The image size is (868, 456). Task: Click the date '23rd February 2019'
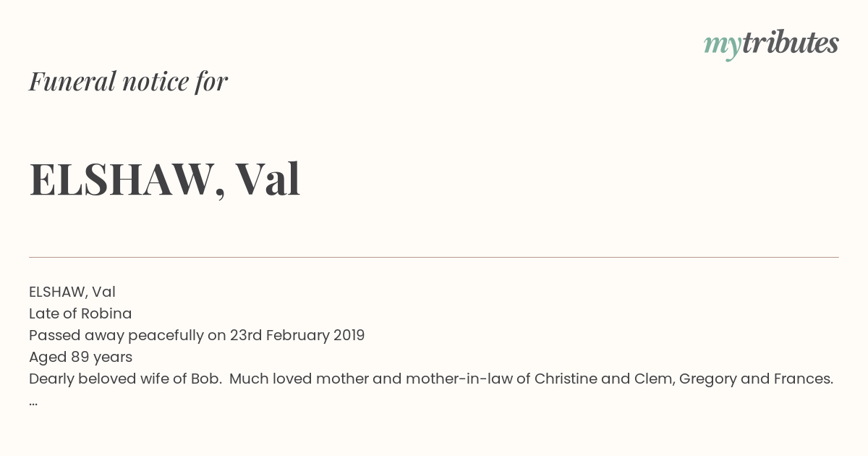point(297,336)
